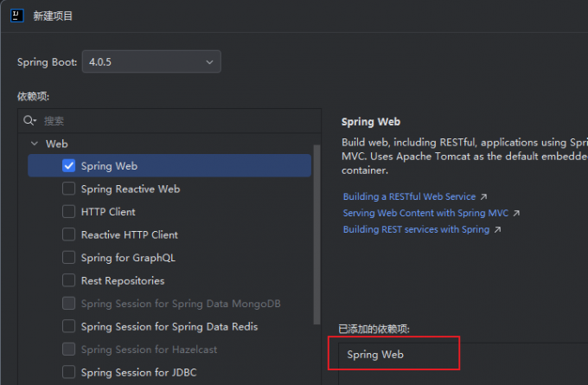This screenshot has width=588, height=385.
Task: Click the IntelliJ IDEA logo icon
Action: pyautogui.click(x=17, y=16)
